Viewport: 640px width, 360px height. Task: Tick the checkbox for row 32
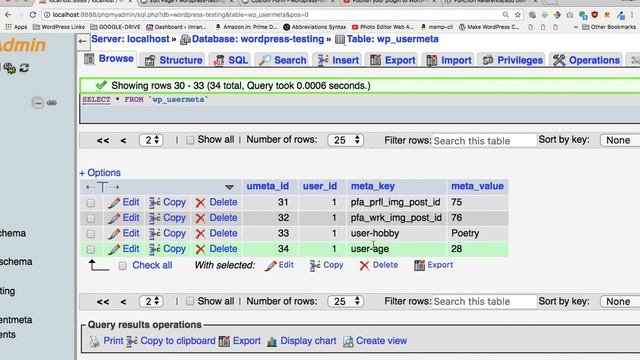click(91, 218)
